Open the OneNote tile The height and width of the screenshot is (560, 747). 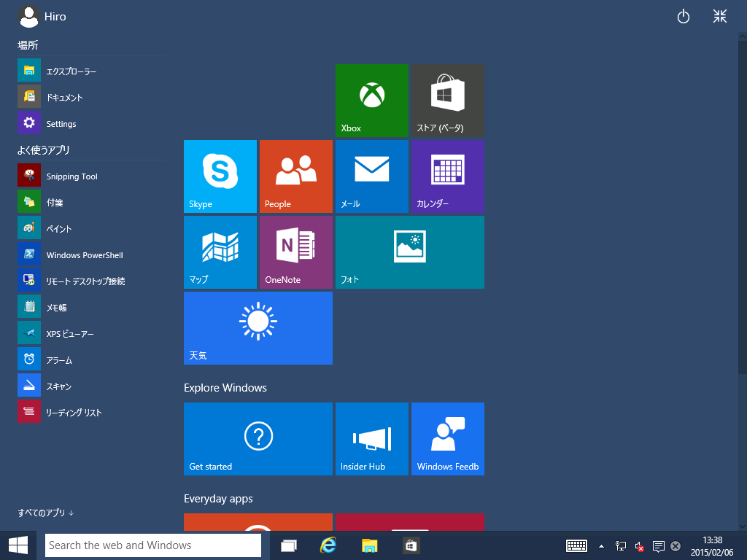tap(296, 252)
